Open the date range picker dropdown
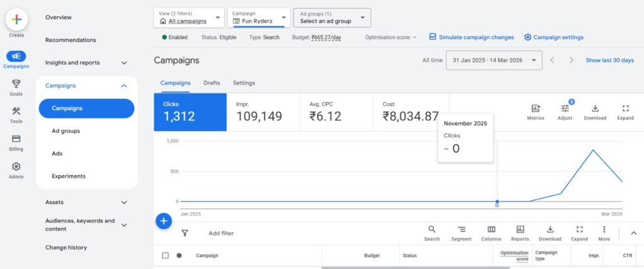Image resolution: width=644 pixels, height=269 pixels. click(494, 60)
